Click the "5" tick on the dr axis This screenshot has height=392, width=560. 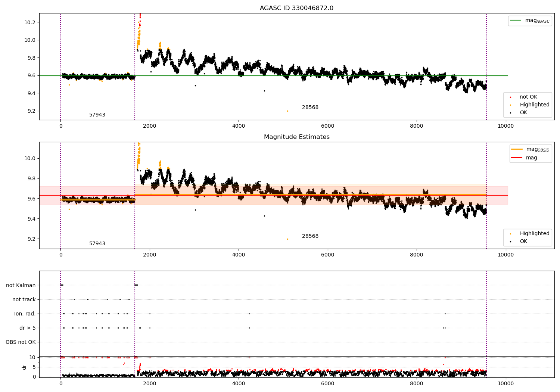(x=34, y=367)
